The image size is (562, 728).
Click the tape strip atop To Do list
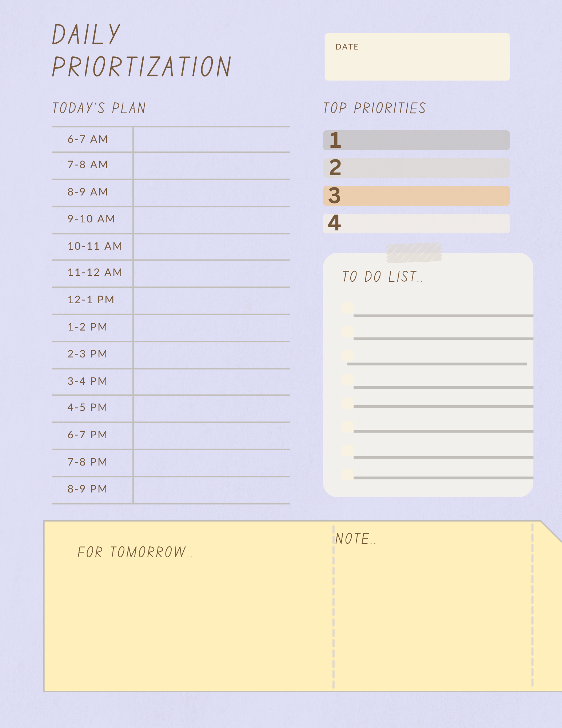point(414,253)
